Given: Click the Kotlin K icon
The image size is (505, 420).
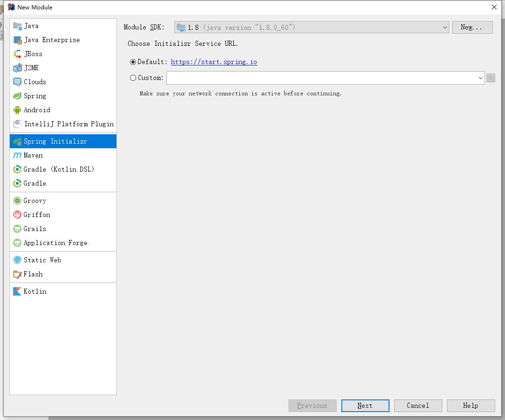Looking at the screenshot, I should coord(17,291).
